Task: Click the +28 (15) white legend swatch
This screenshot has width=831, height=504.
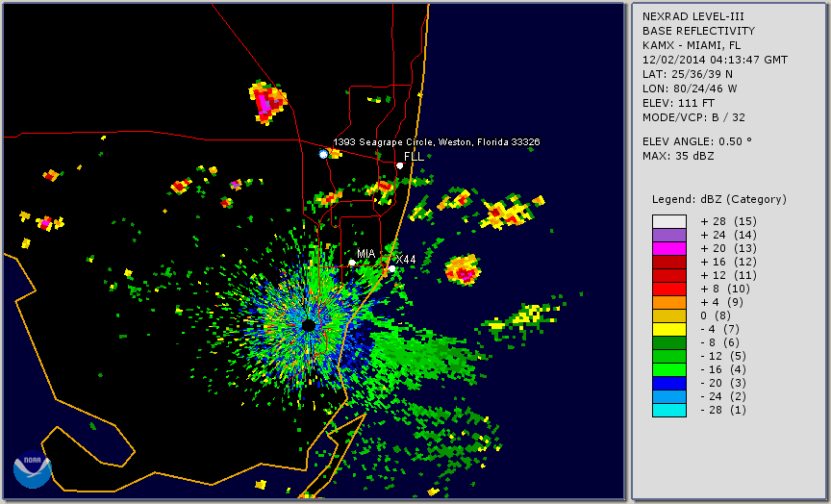Action: pos(669,221)
